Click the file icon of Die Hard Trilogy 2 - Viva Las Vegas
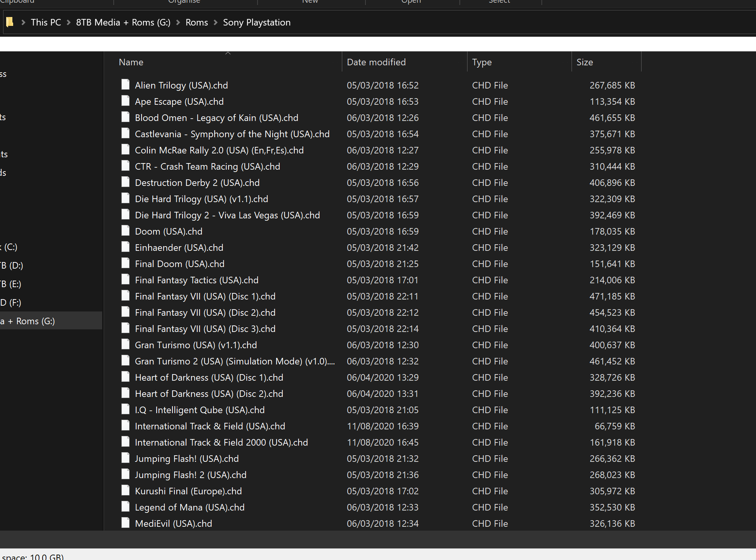The image size is (756, 560). (125, 214)
